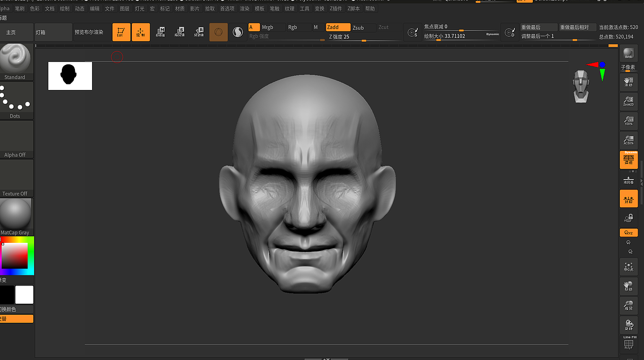Viewport: 644px width, 360px height.
Task: Click the 焦点衰减 0 focal shift slider
Action: click(461, 27)
